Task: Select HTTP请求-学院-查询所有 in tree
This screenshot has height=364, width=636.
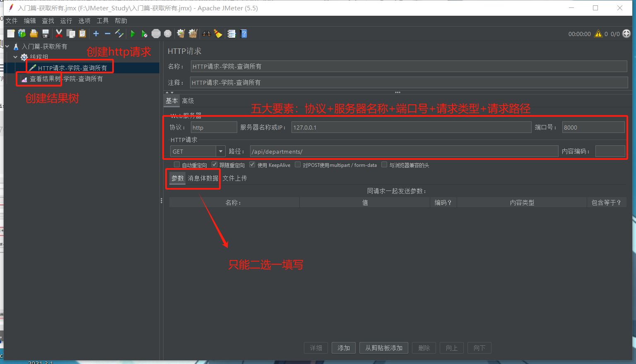Action: [x=72, y=68]
